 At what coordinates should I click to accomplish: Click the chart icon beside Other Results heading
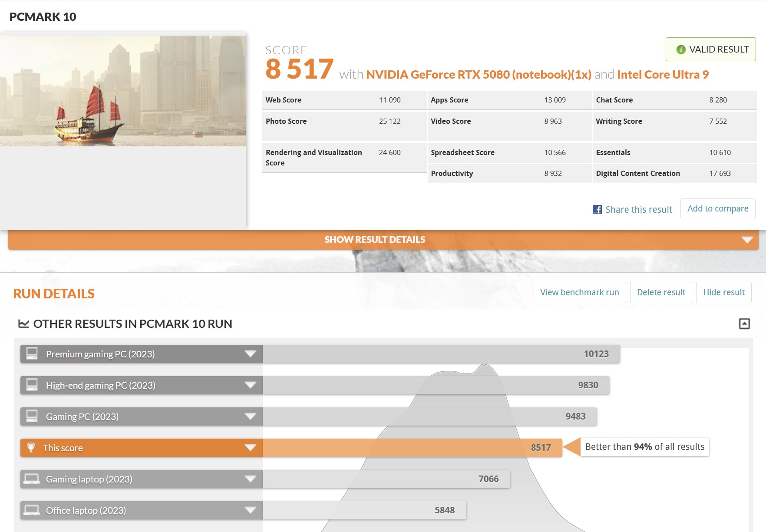[x=23, y=324]
